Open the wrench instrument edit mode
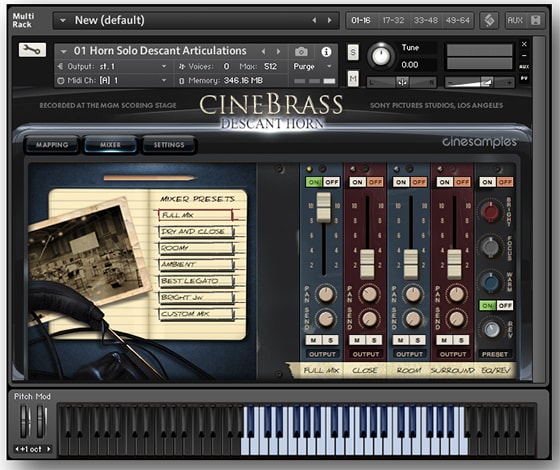 [32, 50]
